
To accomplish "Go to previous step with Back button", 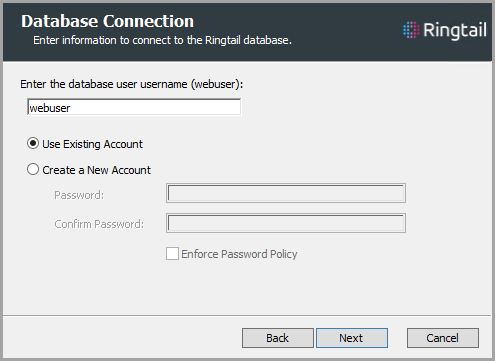I will (x=278, y=338).
